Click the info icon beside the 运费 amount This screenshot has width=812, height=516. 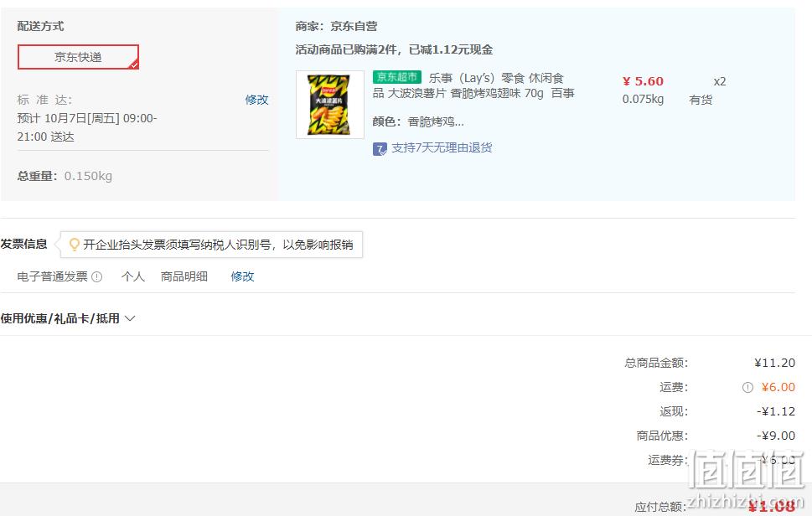[x=747, y=388]
